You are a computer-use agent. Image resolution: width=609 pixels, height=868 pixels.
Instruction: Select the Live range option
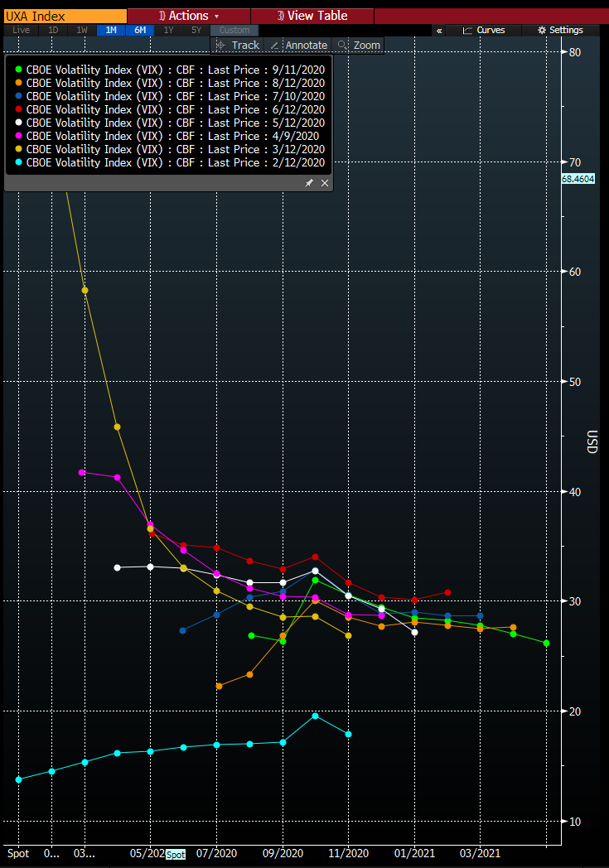click(21, 30)
